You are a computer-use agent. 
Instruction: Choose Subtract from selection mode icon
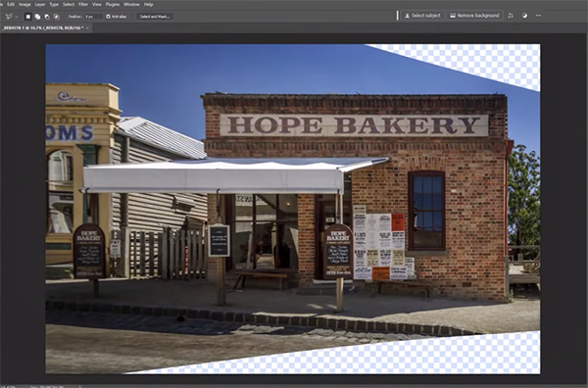pyautogui.click(x=47, y=17)
